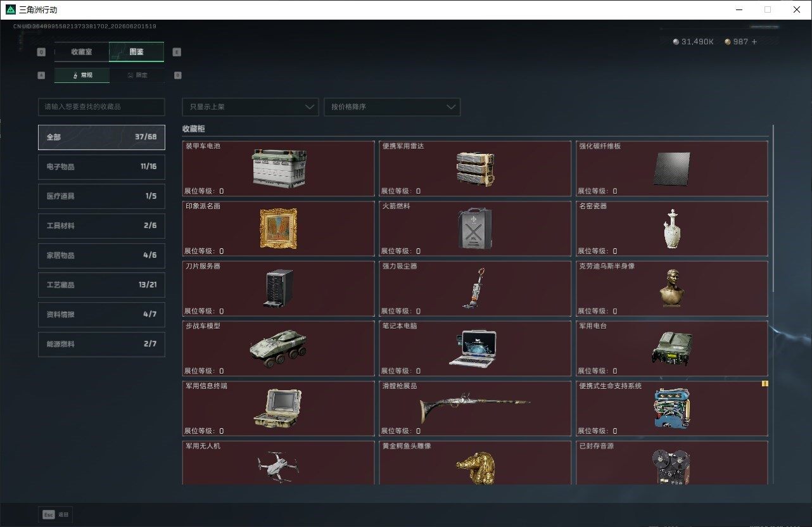Click the silver coin currency icon
Viewport: 812px width, 527px height.
pyautogui.click(x=676, y=42)
